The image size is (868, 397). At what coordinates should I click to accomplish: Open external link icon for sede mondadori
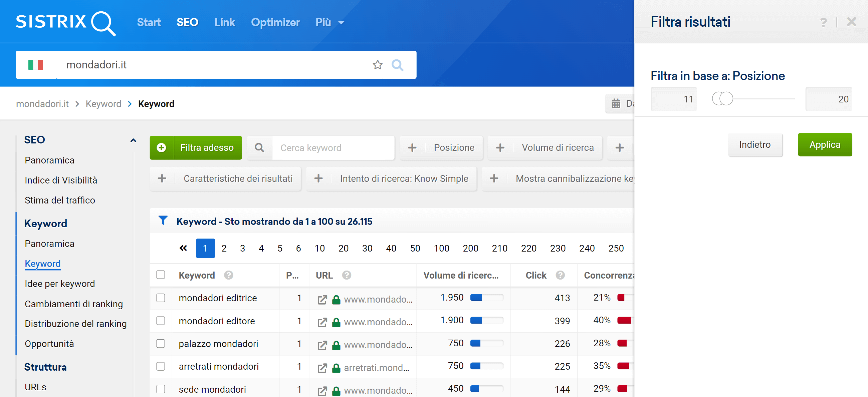click(322, 391)
